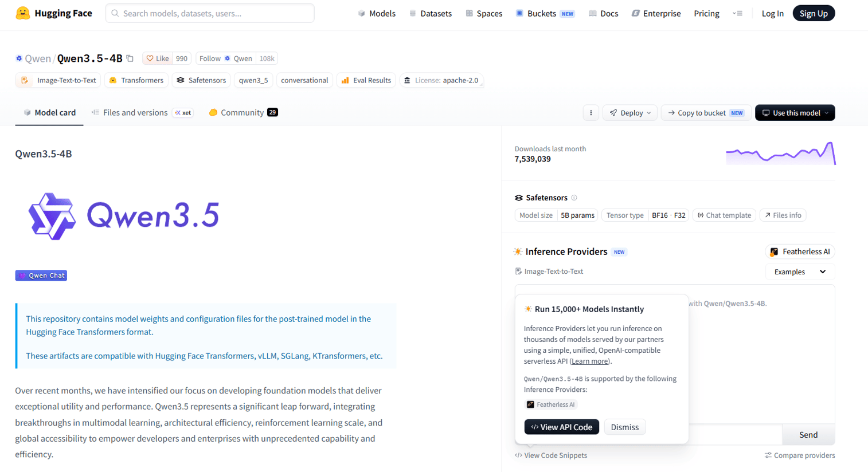Open the Community tab
The width and height of the screenshot is (868, 472).
point(243,113)
